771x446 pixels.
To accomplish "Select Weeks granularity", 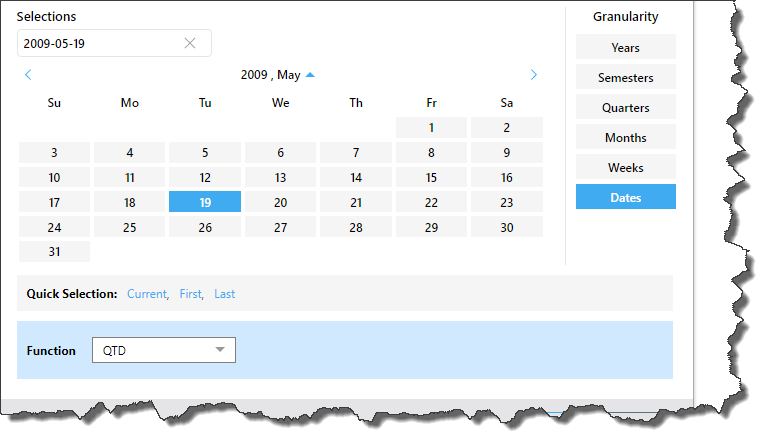I will click(x=625, y=167).
